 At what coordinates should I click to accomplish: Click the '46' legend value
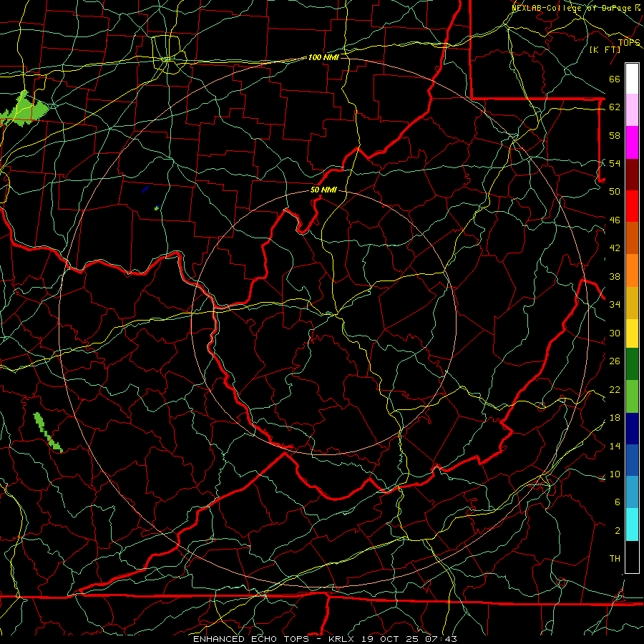[615, 220]
